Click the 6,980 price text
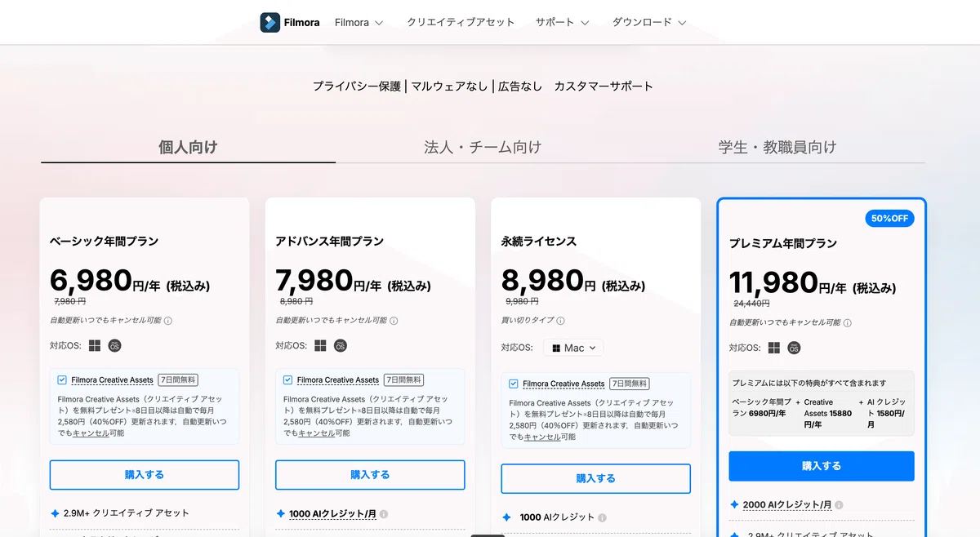Image resolution: width=980 pixels, height=537 pixels. coord(91,280)
